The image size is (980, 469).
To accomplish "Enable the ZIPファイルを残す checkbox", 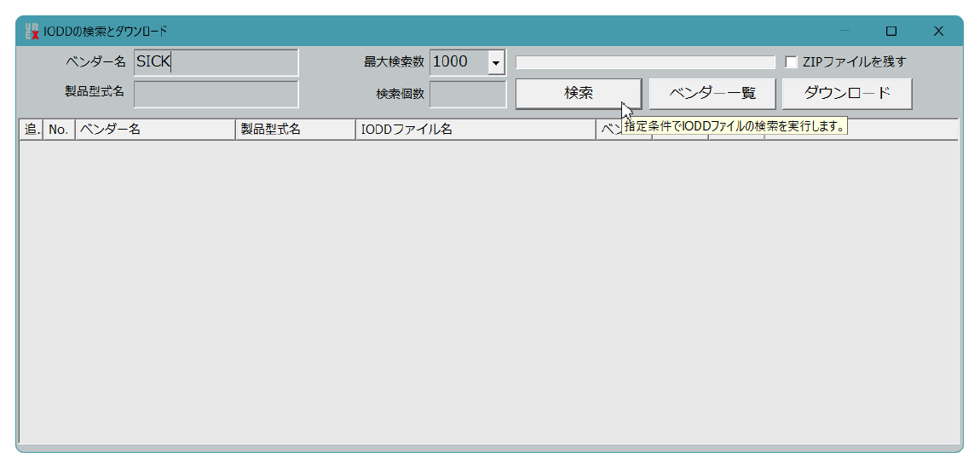I will (791, 62).
